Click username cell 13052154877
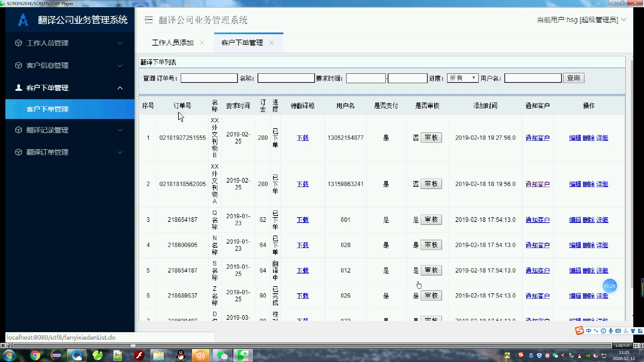 (x=345, y=138)
